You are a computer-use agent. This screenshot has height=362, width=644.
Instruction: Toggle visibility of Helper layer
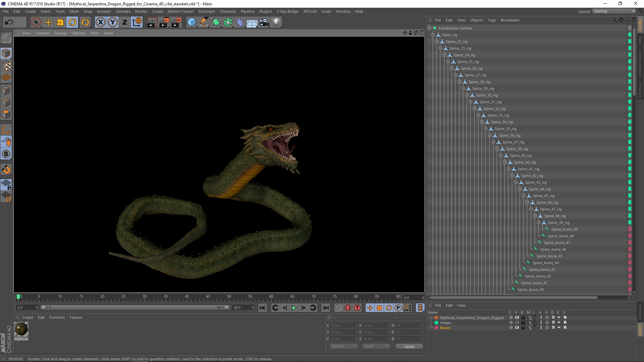[x=517, y=322]
